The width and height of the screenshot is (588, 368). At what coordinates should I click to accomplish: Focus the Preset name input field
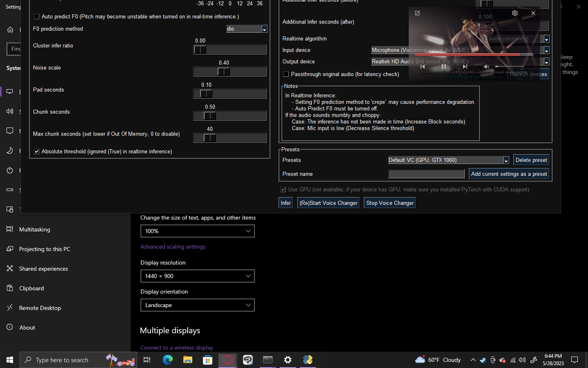point(426,174)
